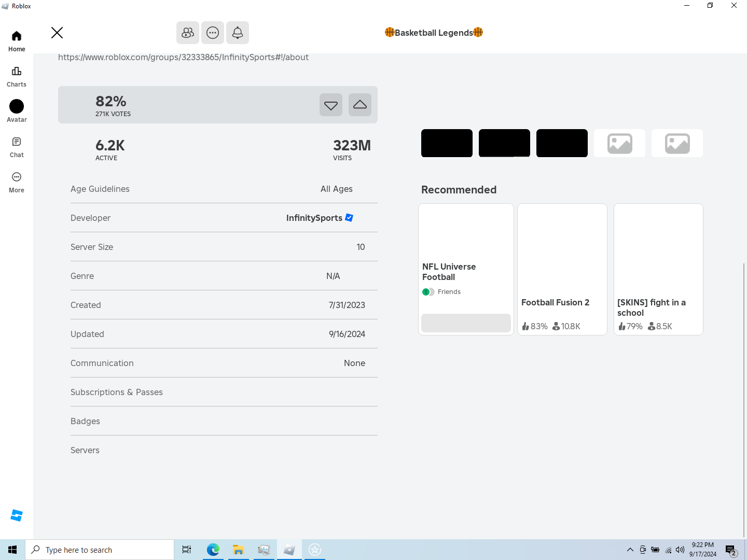747x560 pixels.
Task: Open [SKINS] fight in a school card
Action: tap(658, 269)
